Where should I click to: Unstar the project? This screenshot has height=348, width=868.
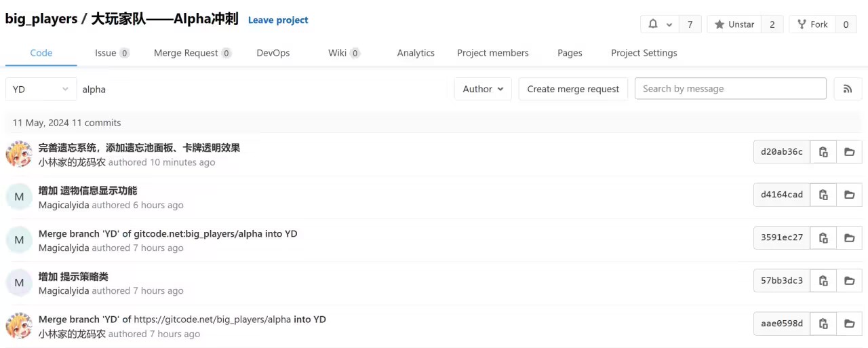[x=734, y=24]
